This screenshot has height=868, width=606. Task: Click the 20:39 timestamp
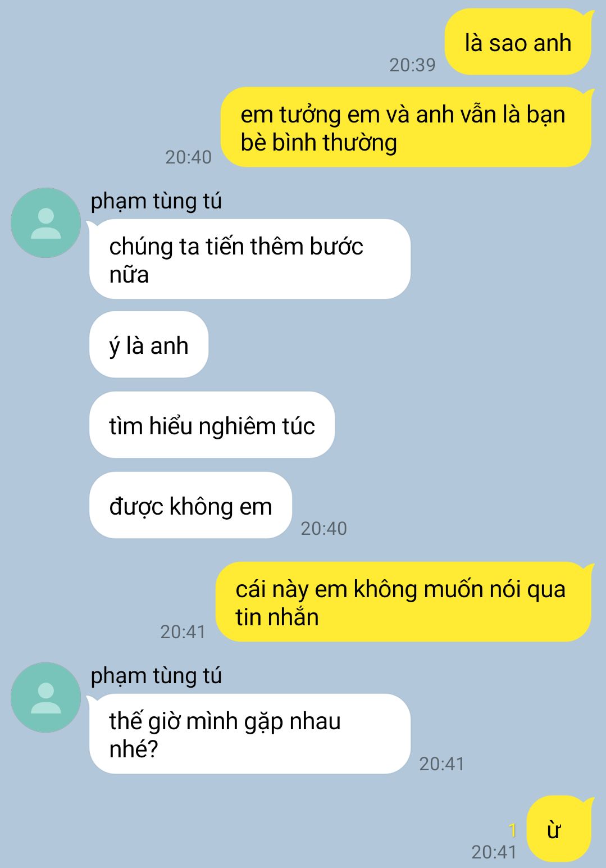tap(413, 65)
